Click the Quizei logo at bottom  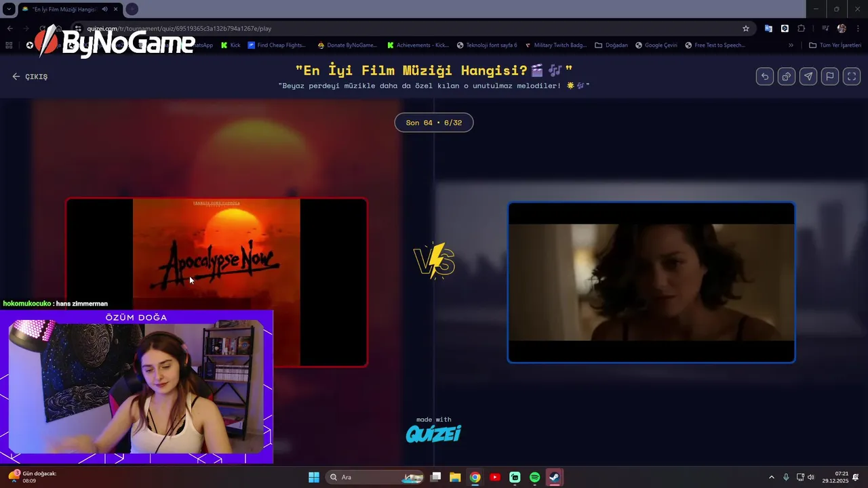433,433
